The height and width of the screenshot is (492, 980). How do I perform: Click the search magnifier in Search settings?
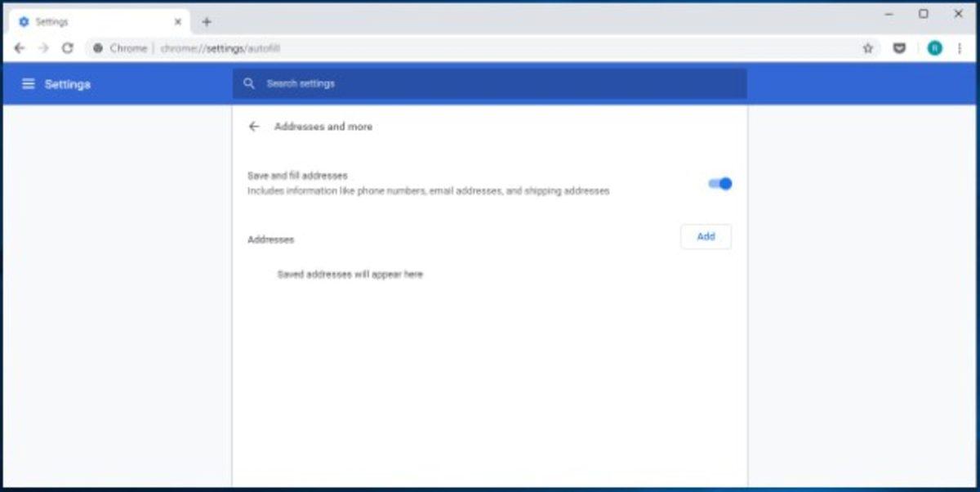tap(249, 83)
